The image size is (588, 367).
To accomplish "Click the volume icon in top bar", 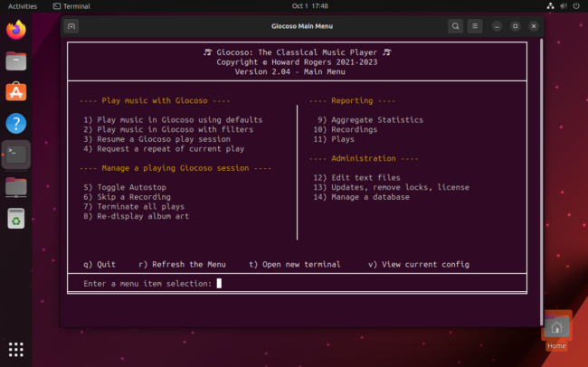I will coord(564,6).
